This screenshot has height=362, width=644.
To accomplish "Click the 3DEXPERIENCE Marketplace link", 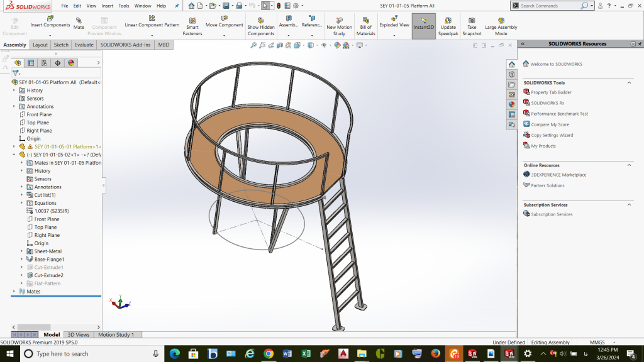I will [x=558, y=175].
